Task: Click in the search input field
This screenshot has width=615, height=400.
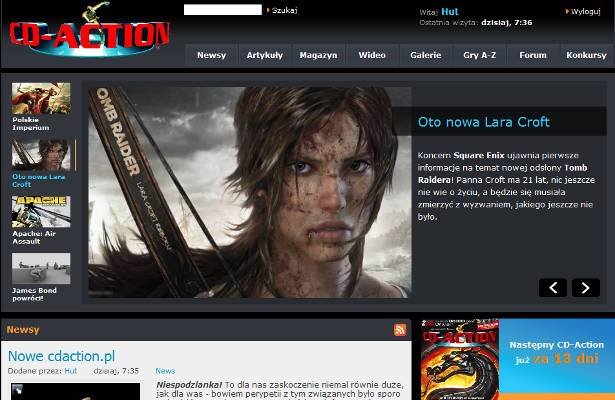Action: [x=222, y=10]
